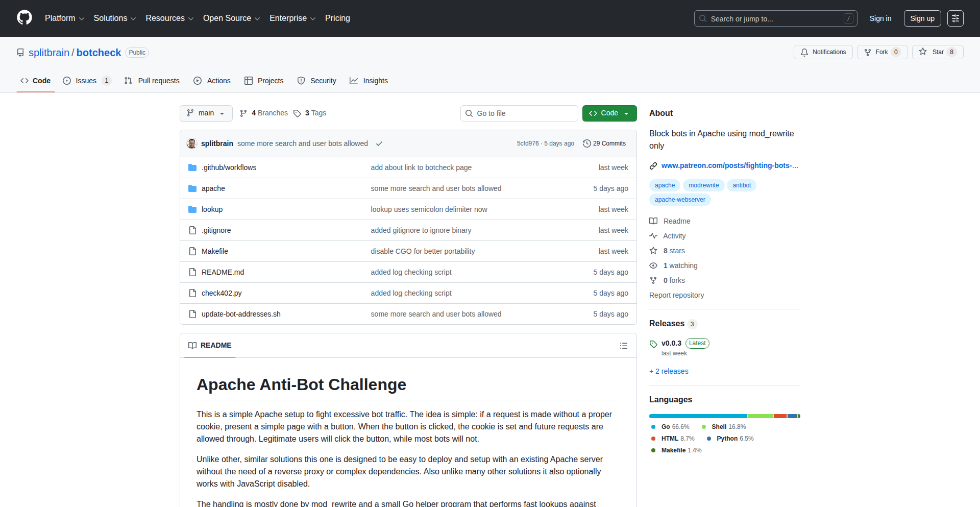Click the splitbrain avatar in commit row
The image size is (980, 507).
192,143
